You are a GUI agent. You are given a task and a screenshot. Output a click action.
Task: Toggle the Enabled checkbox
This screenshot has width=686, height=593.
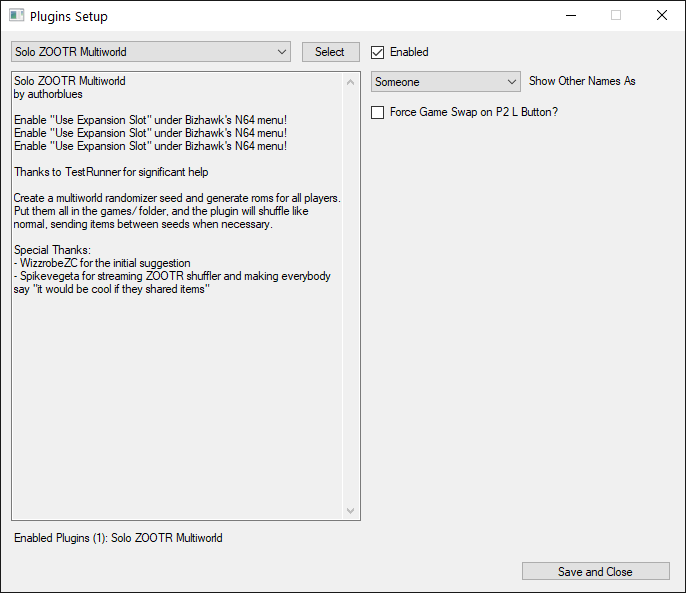pos(378,52)
